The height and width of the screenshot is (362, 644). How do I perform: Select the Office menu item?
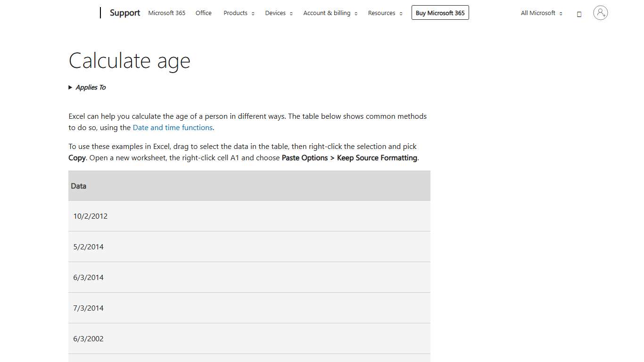(203, 13)
